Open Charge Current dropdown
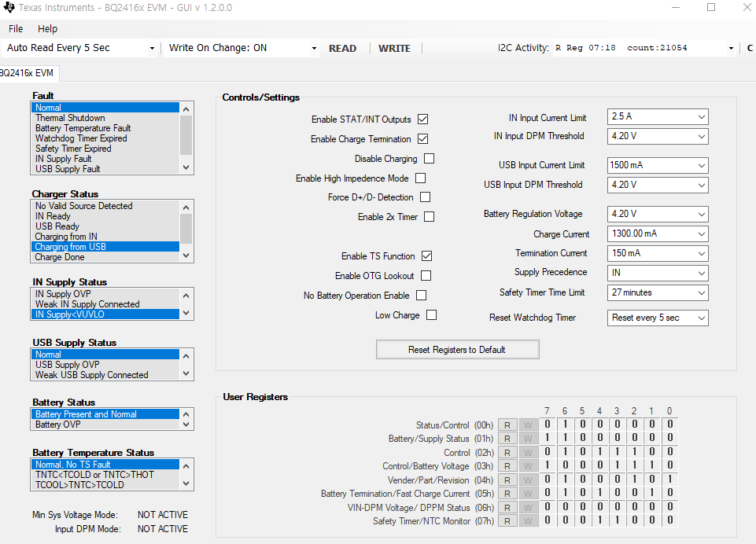 (x=658, y=233)
